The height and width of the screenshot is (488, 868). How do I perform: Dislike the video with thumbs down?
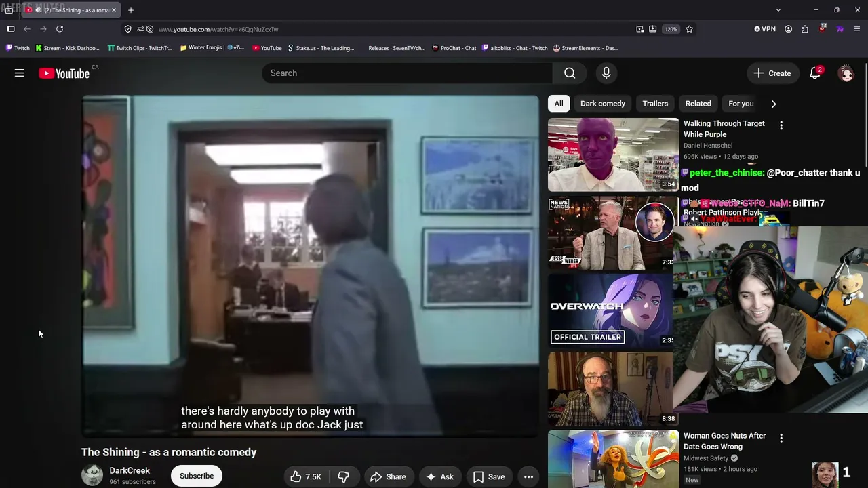(344, 476)
